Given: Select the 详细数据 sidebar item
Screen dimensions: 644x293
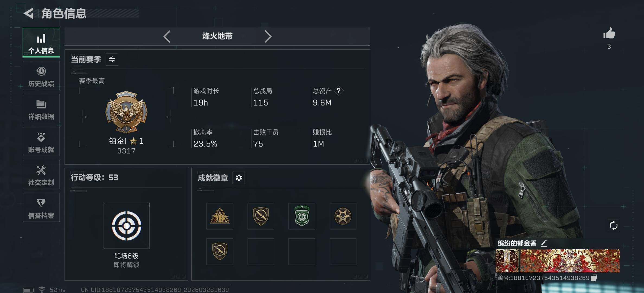Looking at the screenshot, I should (x=41, y=109).
